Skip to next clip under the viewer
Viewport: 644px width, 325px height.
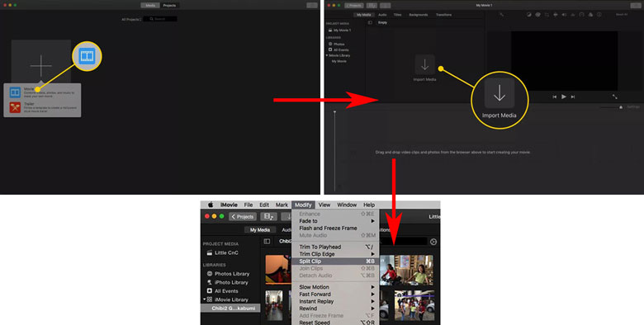(573, 97)
